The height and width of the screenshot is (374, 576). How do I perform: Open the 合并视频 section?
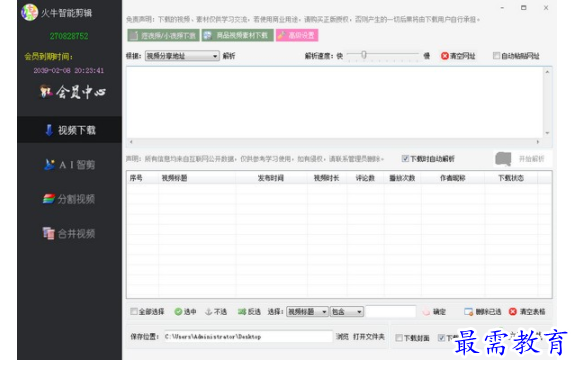pos(69,233)
